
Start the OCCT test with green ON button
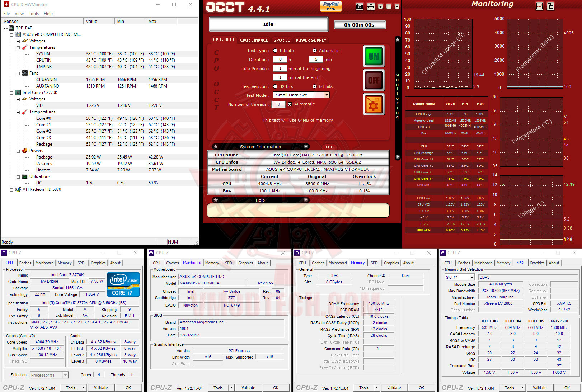(x=374, y=56)
